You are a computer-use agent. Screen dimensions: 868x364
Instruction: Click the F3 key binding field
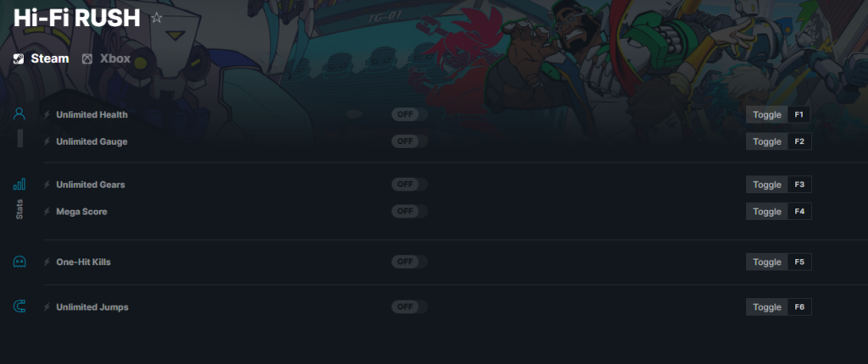799,185
